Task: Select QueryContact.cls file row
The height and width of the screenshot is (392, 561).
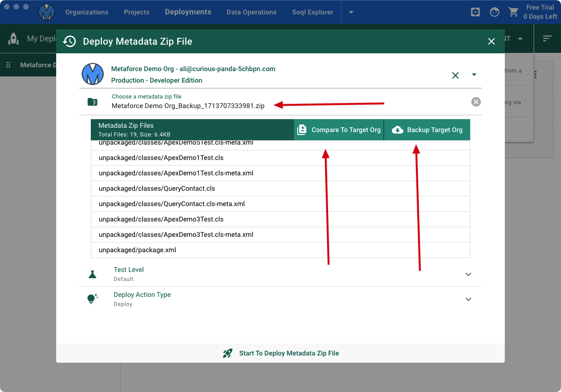Action: pos(280,189)
